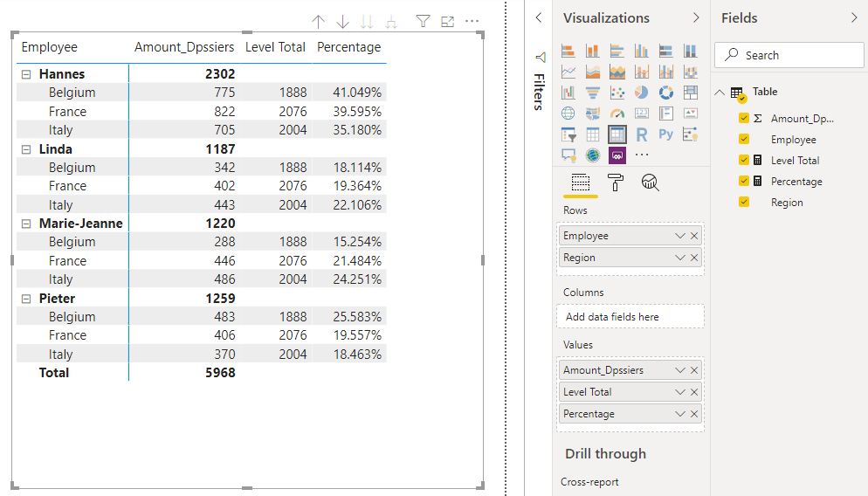The image size is (868, 496).
Task: Open focus mode for the matrix
Action: click(x=447, y=22)
